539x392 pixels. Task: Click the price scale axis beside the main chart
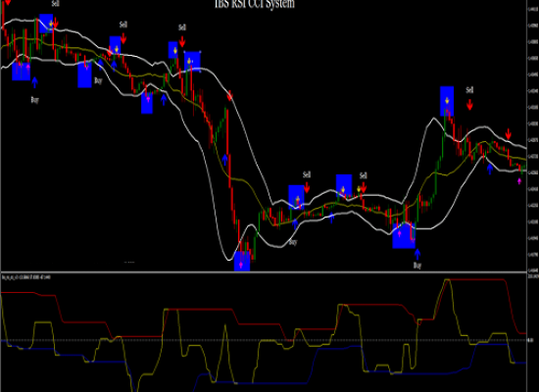pyautogui.click(x=533, y=136)
